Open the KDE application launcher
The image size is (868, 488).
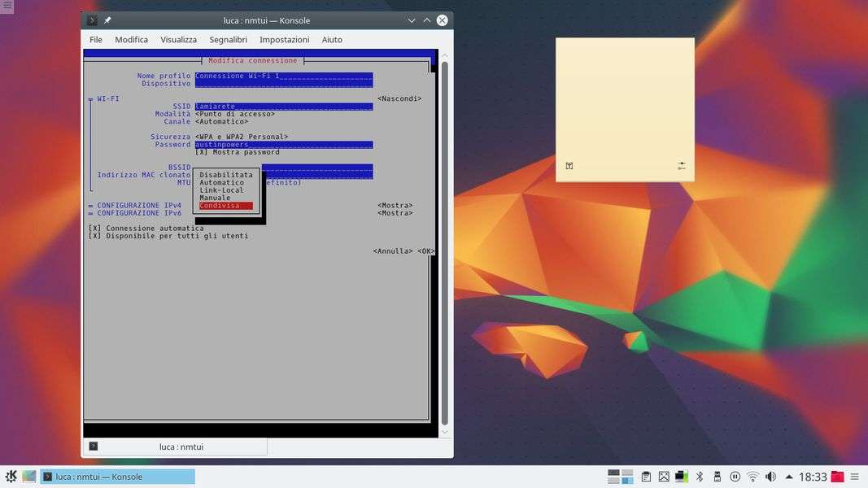click(11, 477)
